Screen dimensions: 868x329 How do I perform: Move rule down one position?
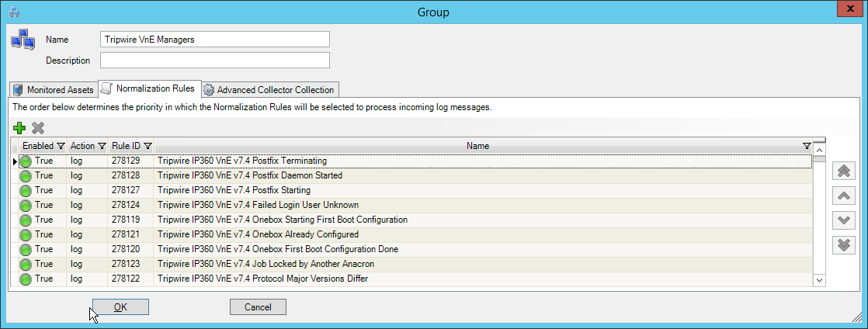click(x=844, y=220)
